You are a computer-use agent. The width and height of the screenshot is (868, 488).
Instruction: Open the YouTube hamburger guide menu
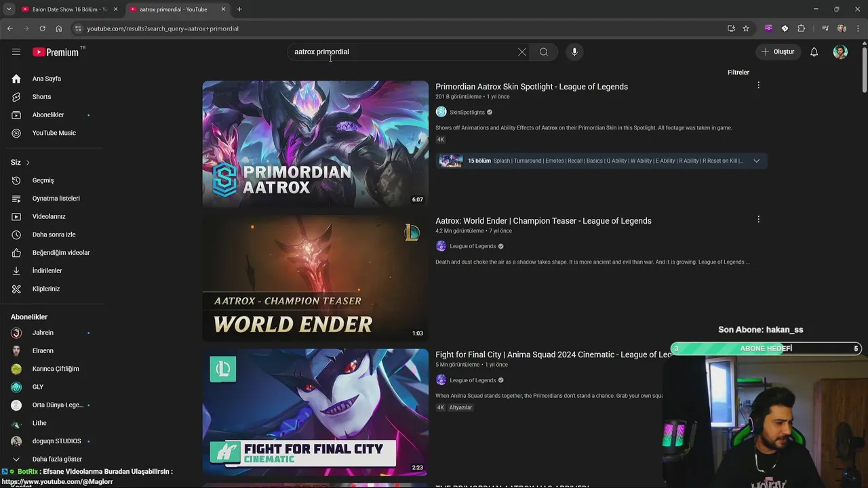click(16, 52)
